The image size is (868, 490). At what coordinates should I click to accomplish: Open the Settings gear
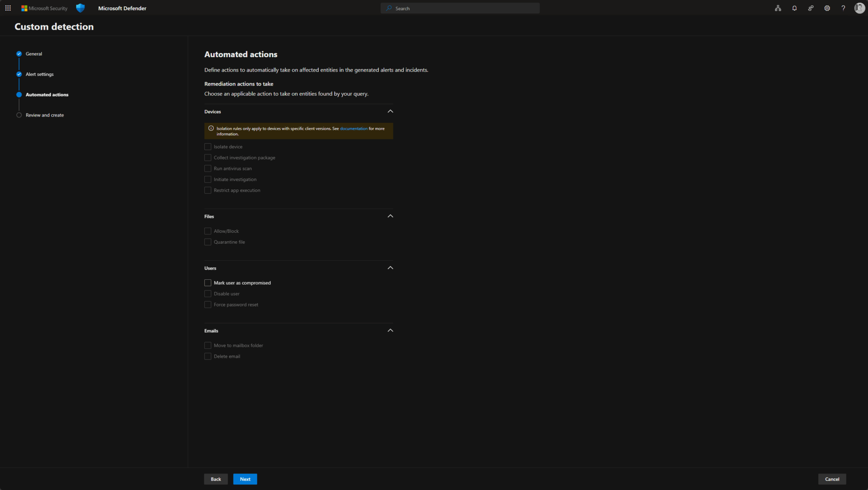coord(827,8)
